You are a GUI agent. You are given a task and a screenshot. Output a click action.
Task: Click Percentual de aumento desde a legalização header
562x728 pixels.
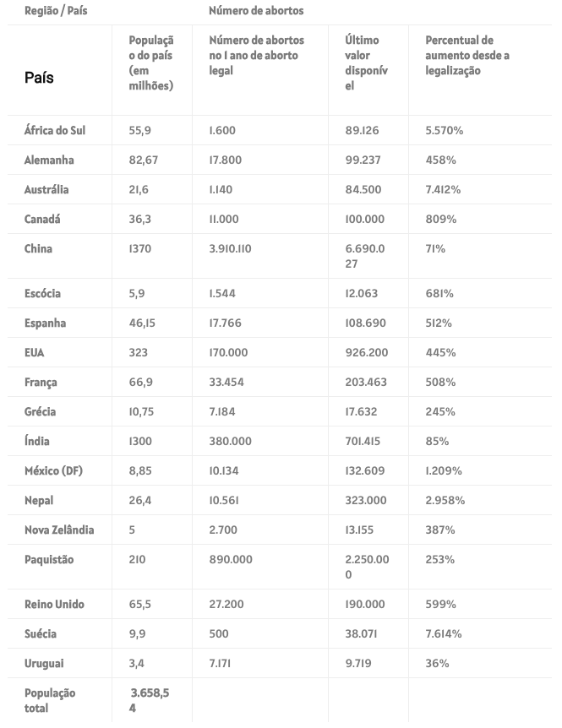[467, 55]
